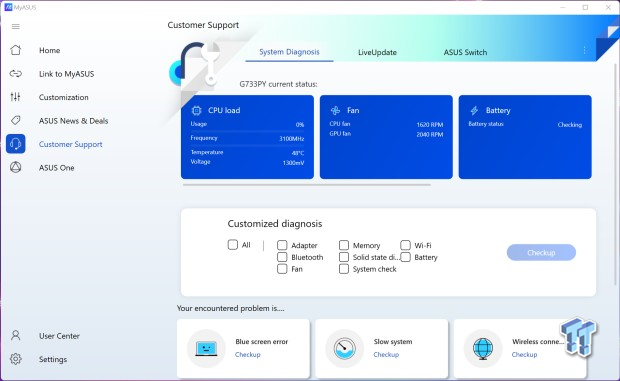The image size is (620, 381).
Task: Click the 1620 RPM CPU fan value
Action: tap(429, 124)
